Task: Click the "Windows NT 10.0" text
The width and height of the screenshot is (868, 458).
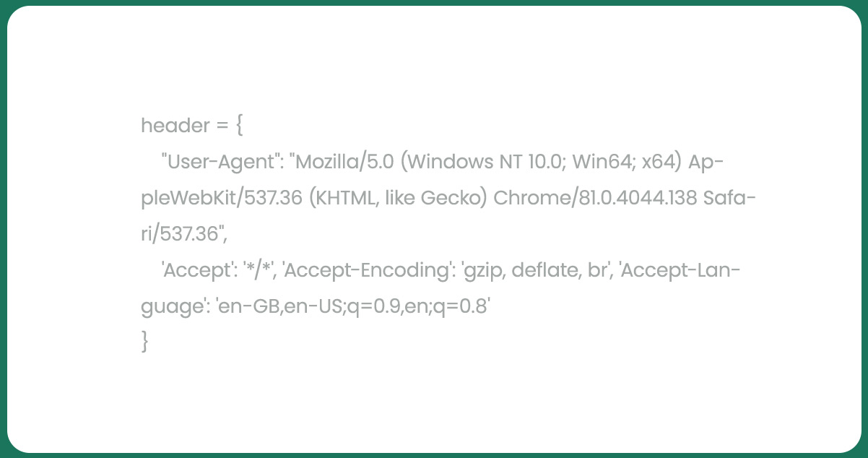Action: pos(486,162)
